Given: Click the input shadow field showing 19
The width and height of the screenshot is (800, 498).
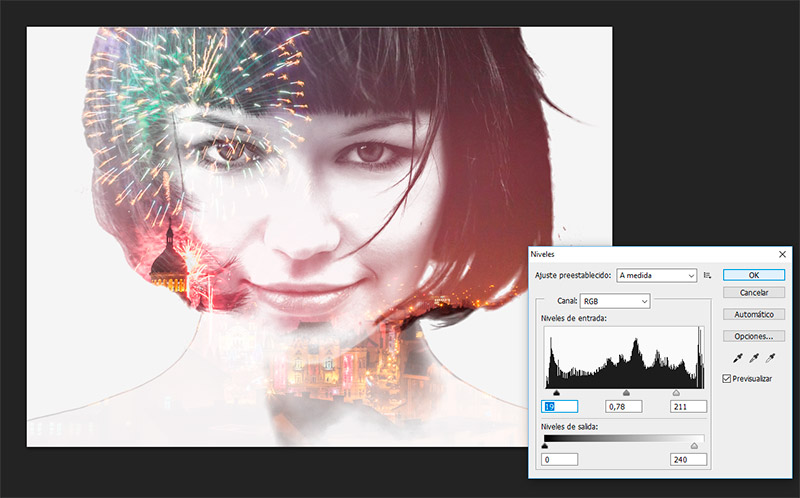Looking at the screenshot, I should click(x=560, y=407).
